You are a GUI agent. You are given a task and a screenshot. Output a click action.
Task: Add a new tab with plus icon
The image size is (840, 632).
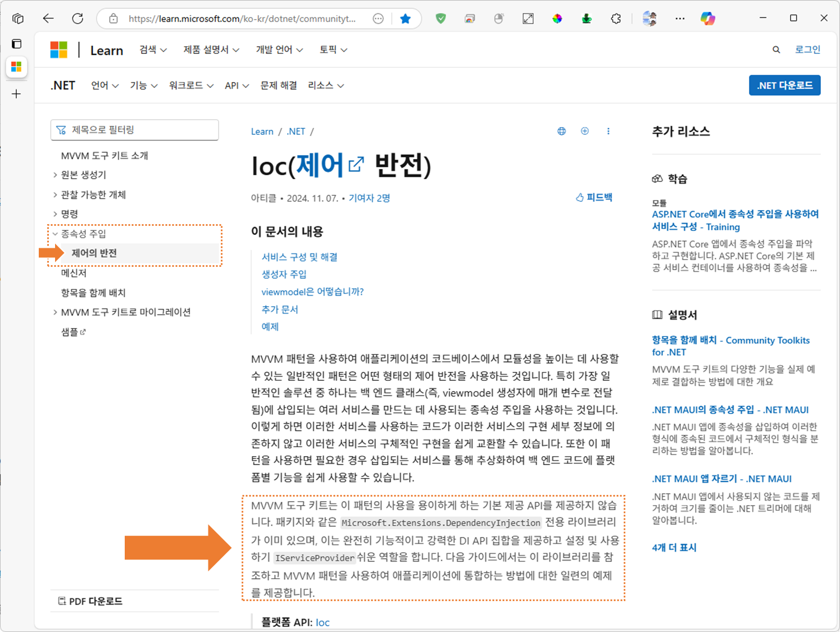pyautogui.click(x=17, y=94)
